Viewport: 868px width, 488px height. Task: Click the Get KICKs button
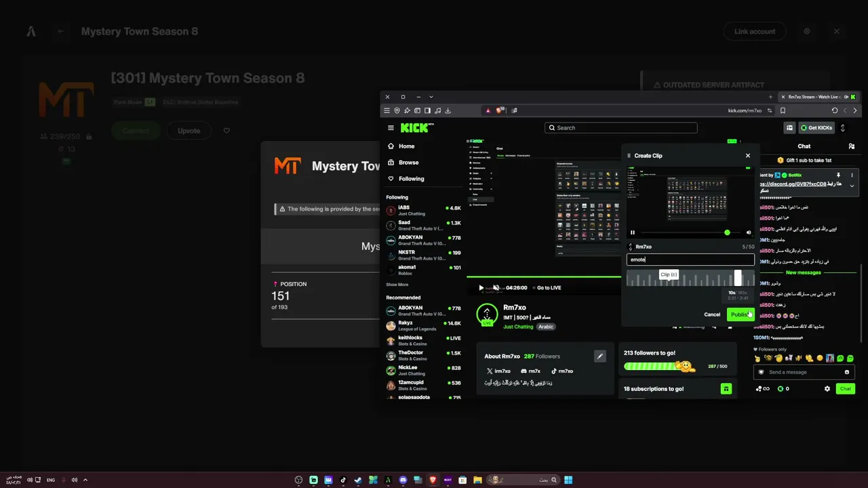816,127
